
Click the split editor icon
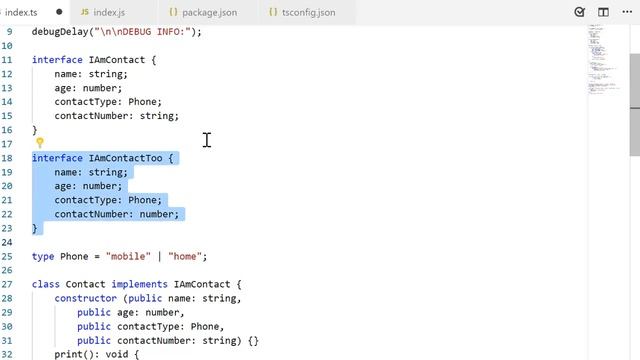tap(603, 12)
